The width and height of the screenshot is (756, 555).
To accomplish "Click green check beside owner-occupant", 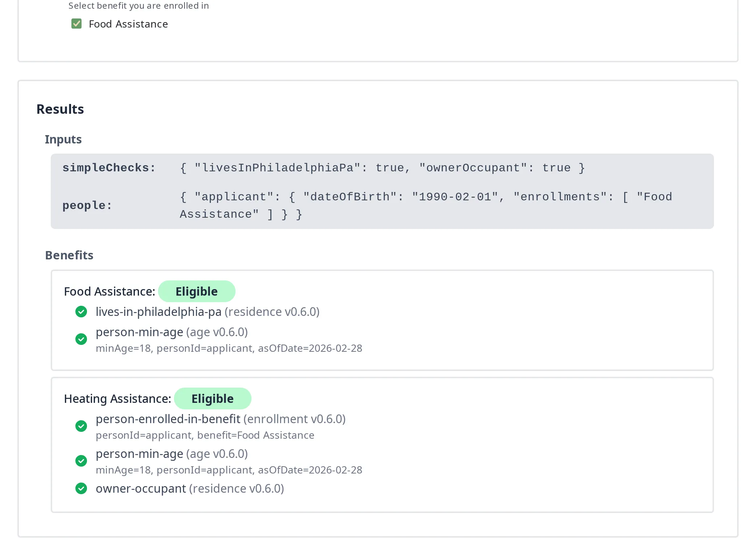I will click(81, 488).
